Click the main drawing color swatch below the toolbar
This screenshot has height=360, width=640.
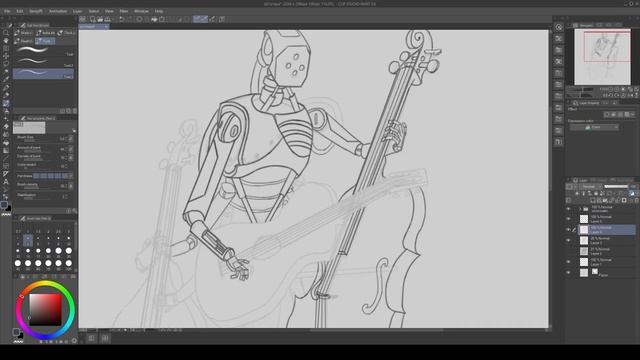pos(4,204)
